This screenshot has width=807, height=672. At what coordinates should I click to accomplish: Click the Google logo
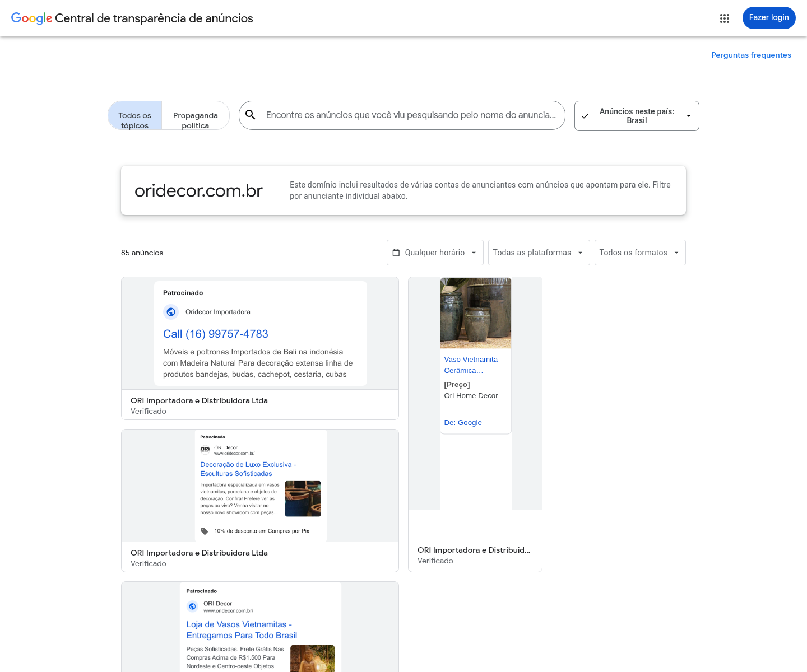(31, 18)
